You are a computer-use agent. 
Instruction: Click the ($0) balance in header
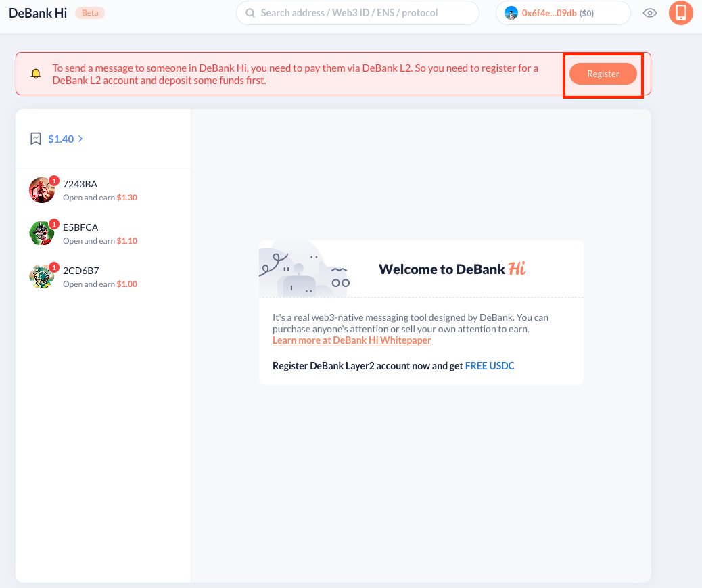click(x=586, y=14)
